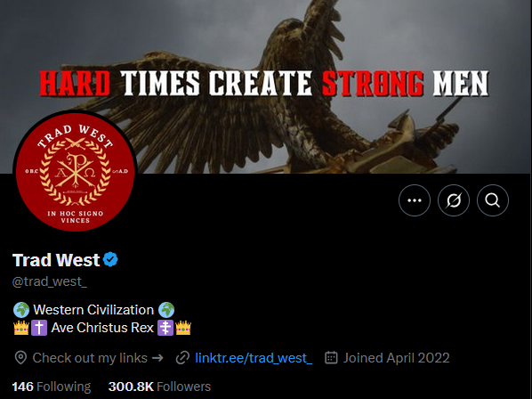Click the chain link icon

point(182,358)
